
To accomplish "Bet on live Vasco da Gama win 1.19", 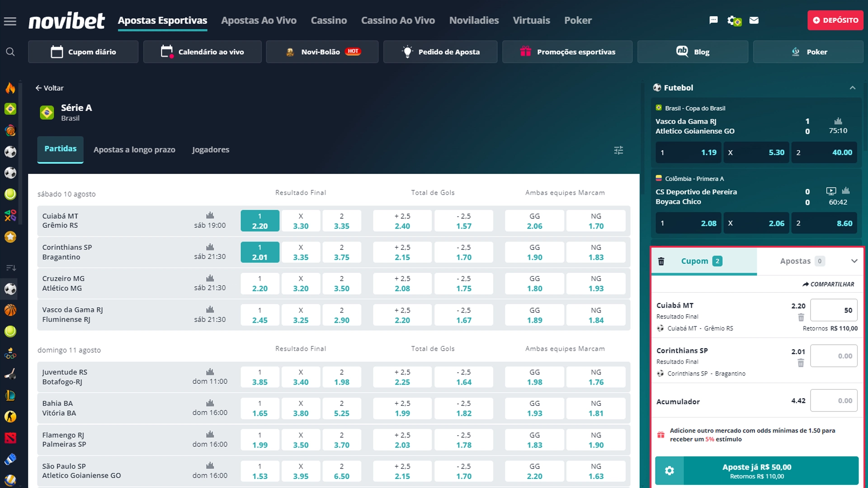I will click(x=689, y=153).
